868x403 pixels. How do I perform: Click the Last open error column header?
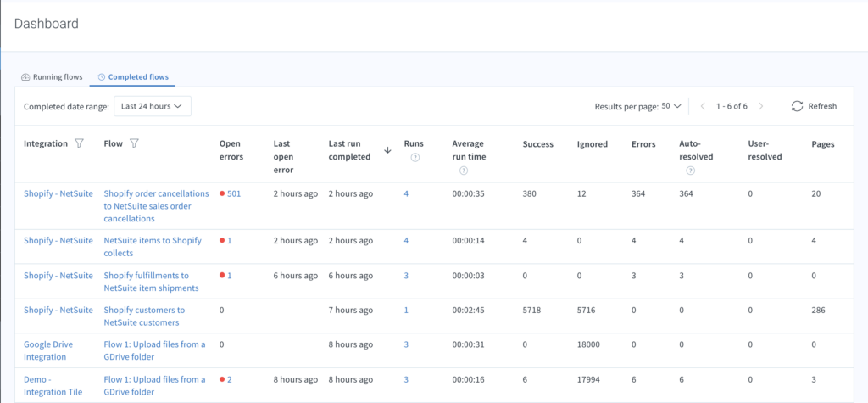tap(283, 157)
